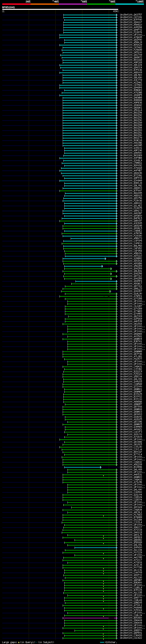Click the UniRef100_P19976 hit name
146x644 pixels.
click(131, 32)
